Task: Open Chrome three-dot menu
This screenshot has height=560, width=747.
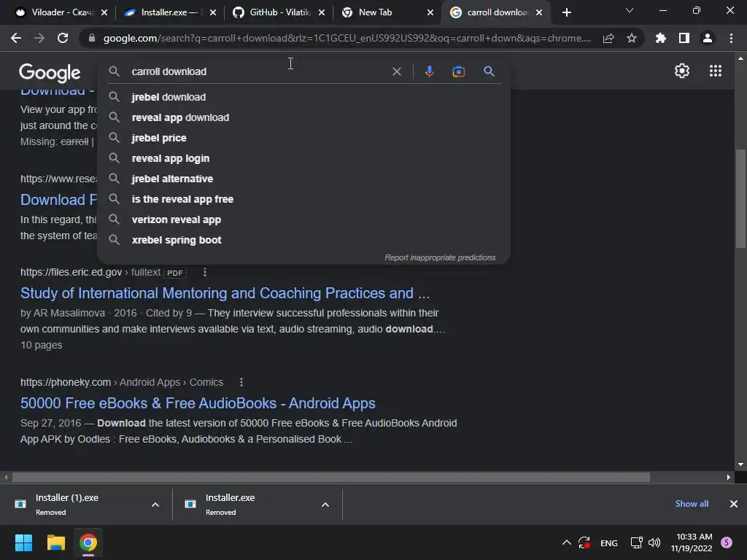Action: 731,38
